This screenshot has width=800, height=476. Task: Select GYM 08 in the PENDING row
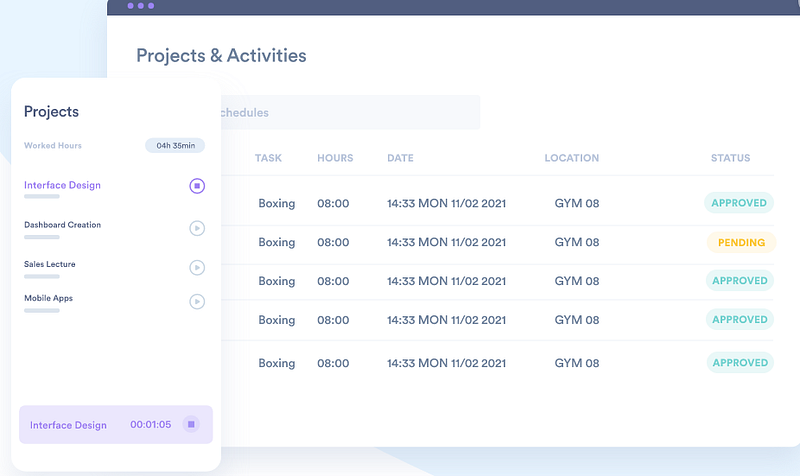(x=577, y=242)
